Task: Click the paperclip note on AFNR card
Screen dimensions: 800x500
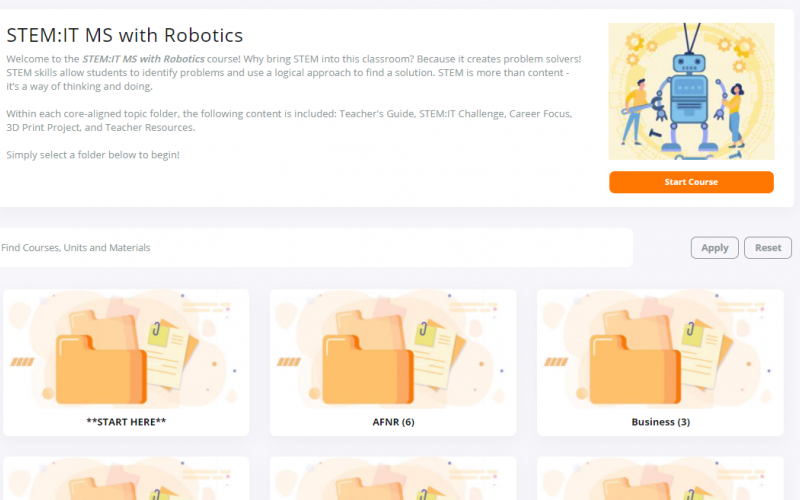Action: tap(435, 350)
